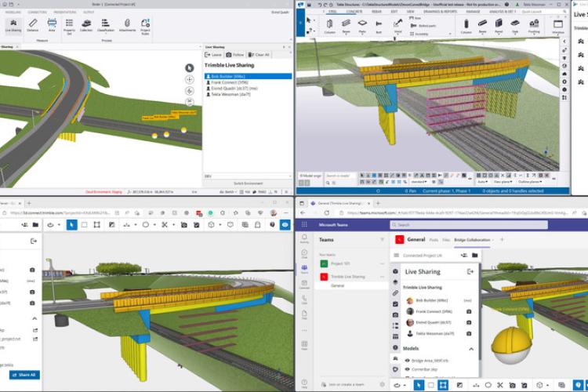Toggle the blue arrow select tool in browser Connect
This screenshot has height=392, width=588.
[71, 225]
